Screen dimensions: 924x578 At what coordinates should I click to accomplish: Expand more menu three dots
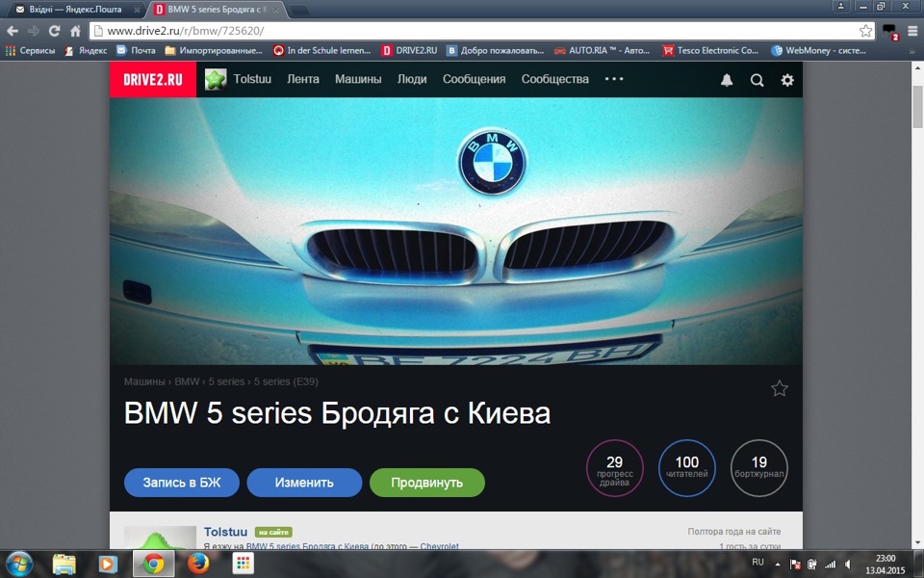(613, 79)
